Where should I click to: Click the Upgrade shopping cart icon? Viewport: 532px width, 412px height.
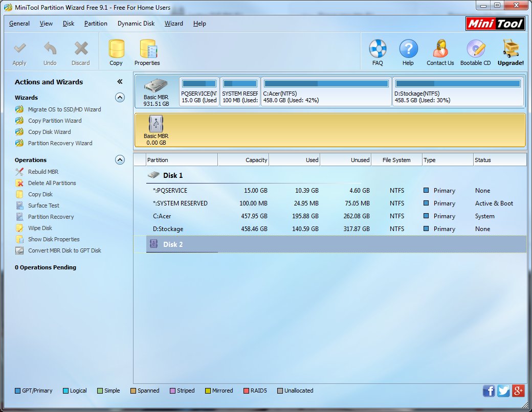[511, 49]
